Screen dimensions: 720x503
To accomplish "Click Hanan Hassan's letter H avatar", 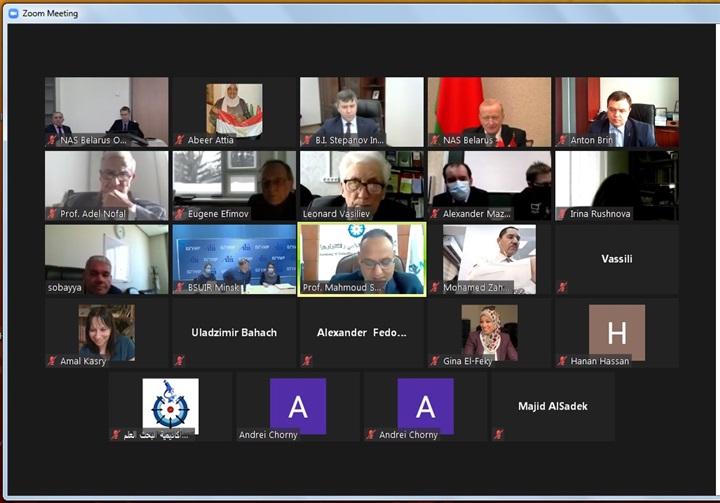I will click(x=616, y=331).
